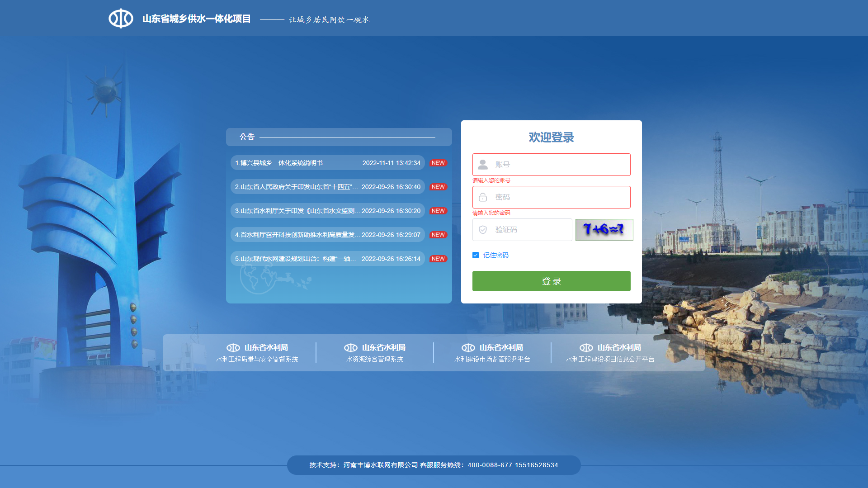
Task: Open the 山东现代水网建设规划 announcement
Action: point(296,259)
